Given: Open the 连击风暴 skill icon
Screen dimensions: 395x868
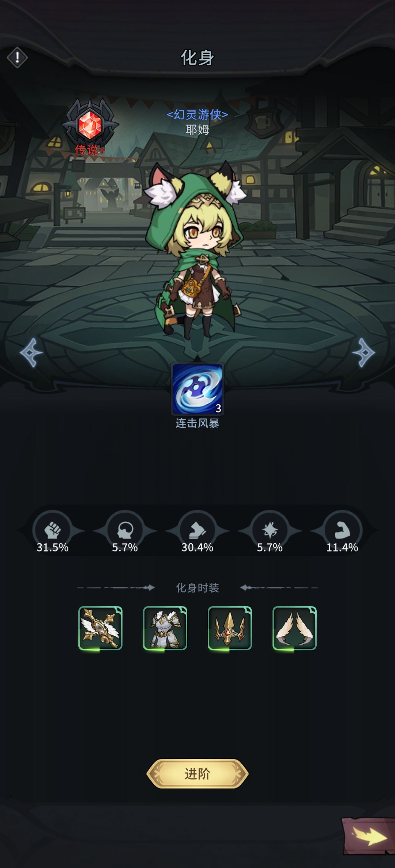Looking at the screenshot, I should pos(197,389).
